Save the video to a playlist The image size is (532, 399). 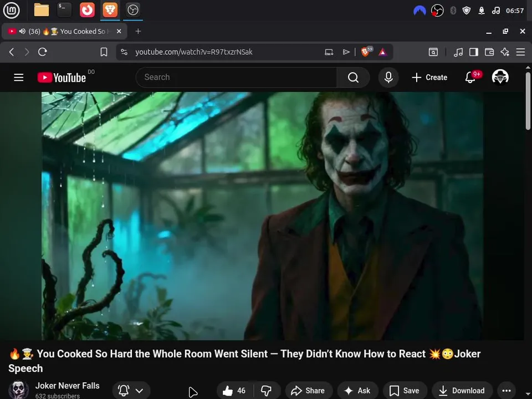pyautogui.click(x=405, y=391)
